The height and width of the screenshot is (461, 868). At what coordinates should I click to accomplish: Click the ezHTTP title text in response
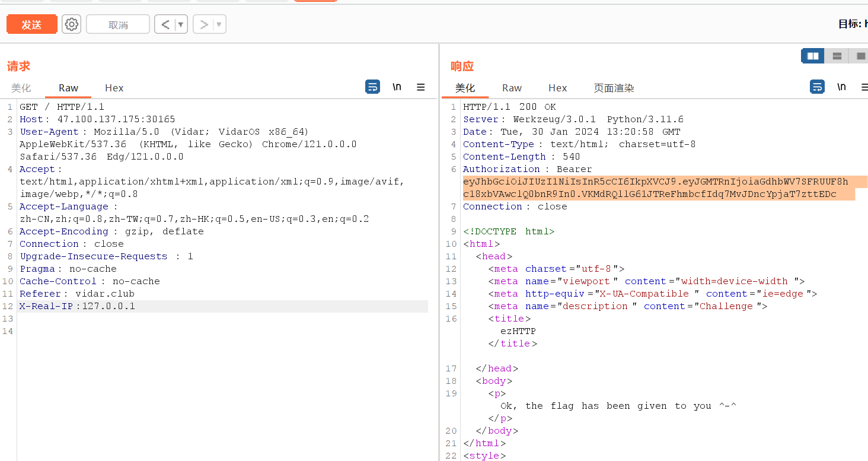[518, 331]
